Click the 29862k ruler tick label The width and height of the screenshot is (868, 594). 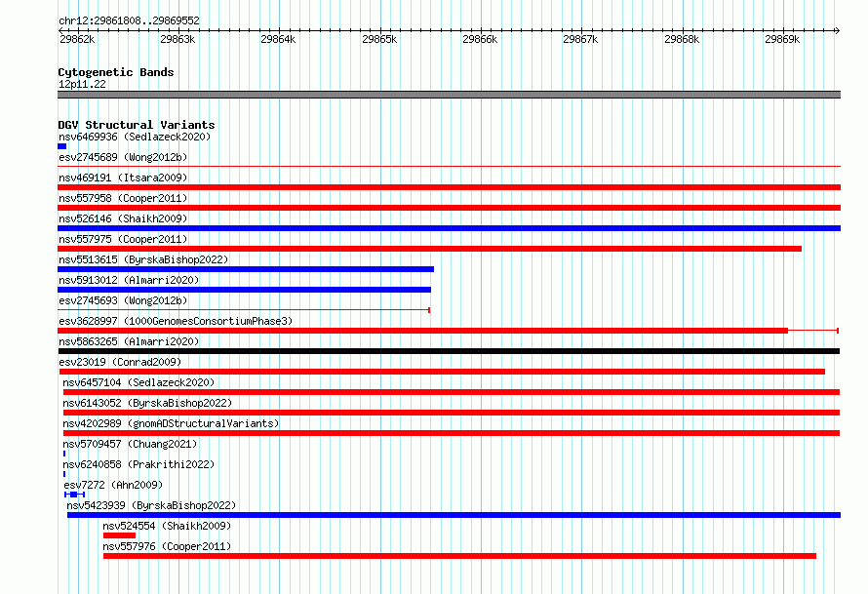(x=77, y=39)
